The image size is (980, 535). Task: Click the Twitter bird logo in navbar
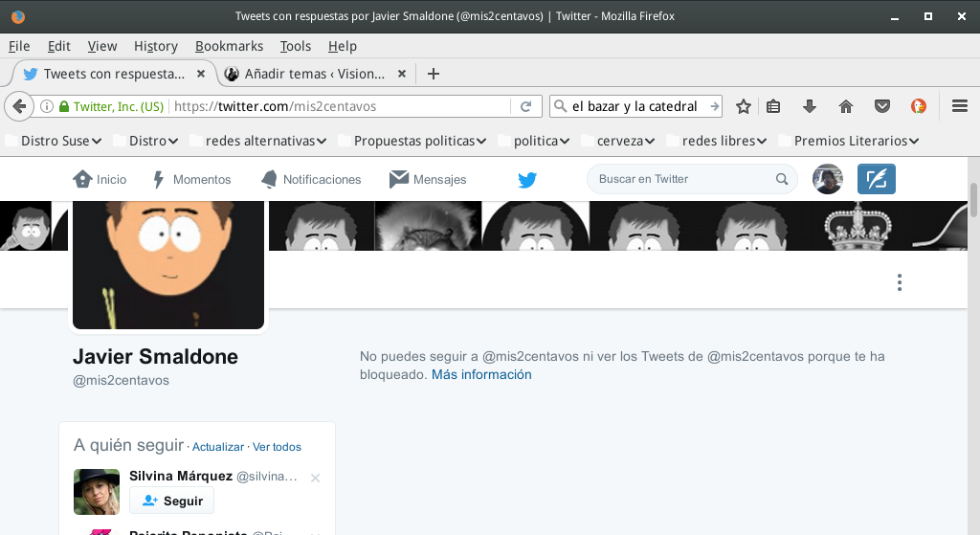coord(527,180)
